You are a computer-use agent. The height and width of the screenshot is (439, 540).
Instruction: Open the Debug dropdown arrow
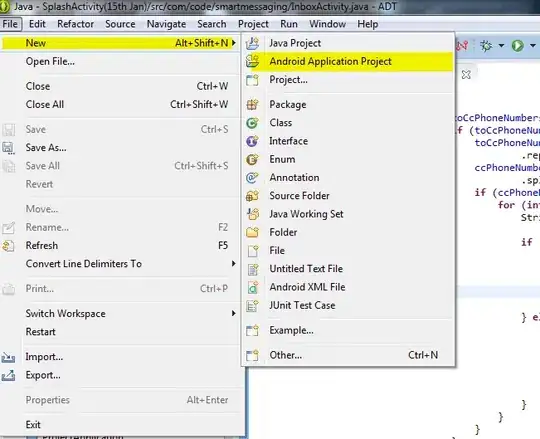tap(501, 45)
